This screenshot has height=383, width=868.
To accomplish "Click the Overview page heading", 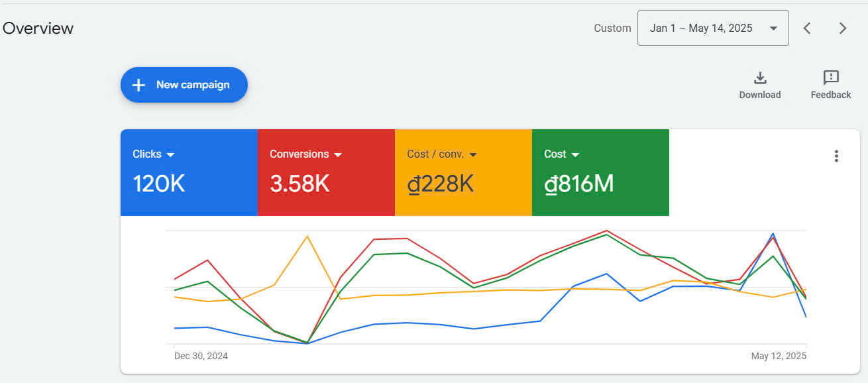I will click(x=38, y=28).
